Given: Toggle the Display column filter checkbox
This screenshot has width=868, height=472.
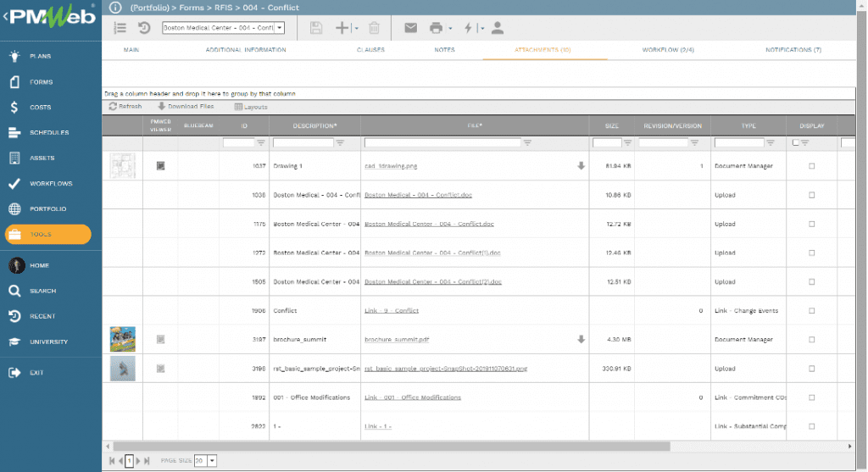Looking at the screenshot, I should click(x=795, y=142).
